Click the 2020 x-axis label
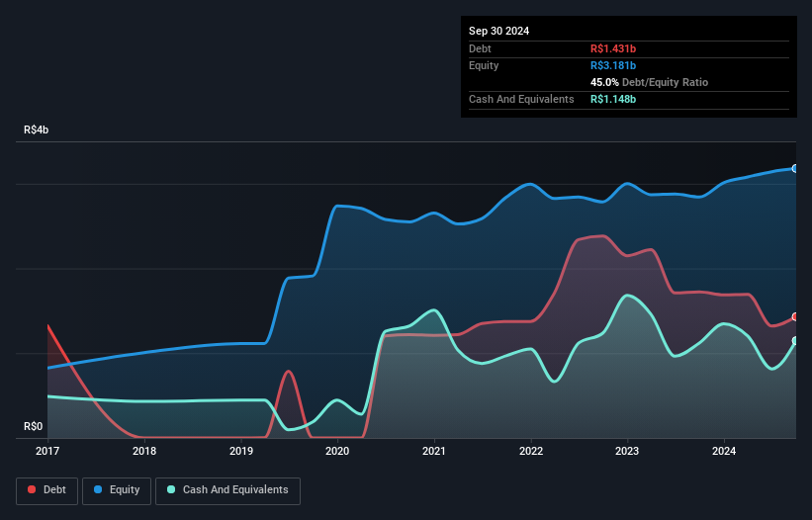812x520 pixels. pyautogui.click(x=337, y=451)
